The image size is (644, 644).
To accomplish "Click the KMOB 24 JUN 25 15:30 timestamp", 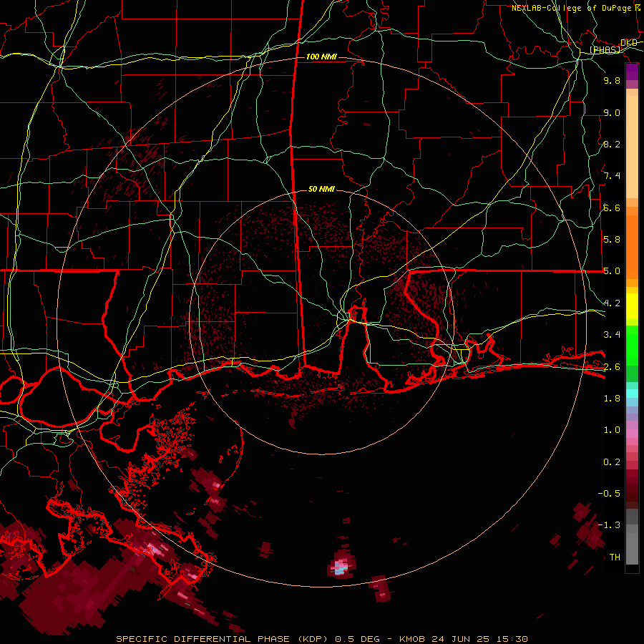I will click(464, 639).
